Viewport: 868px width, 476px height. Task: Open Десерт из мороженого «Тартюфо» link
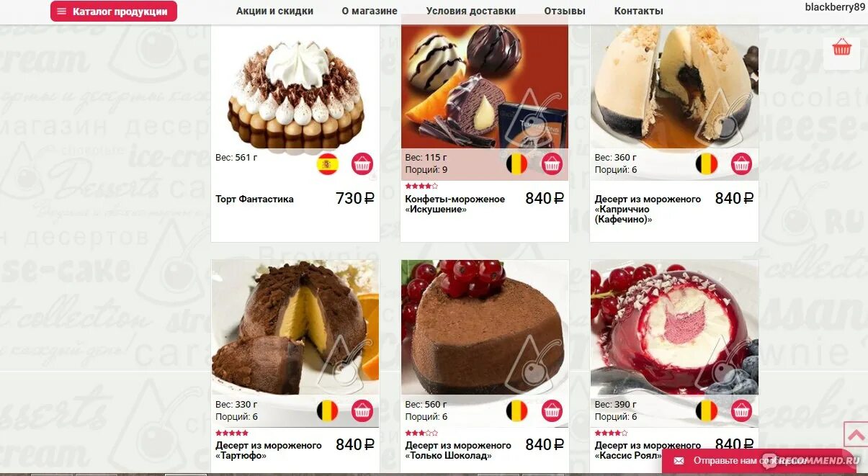pyautogui.click(x=269, y=450)
